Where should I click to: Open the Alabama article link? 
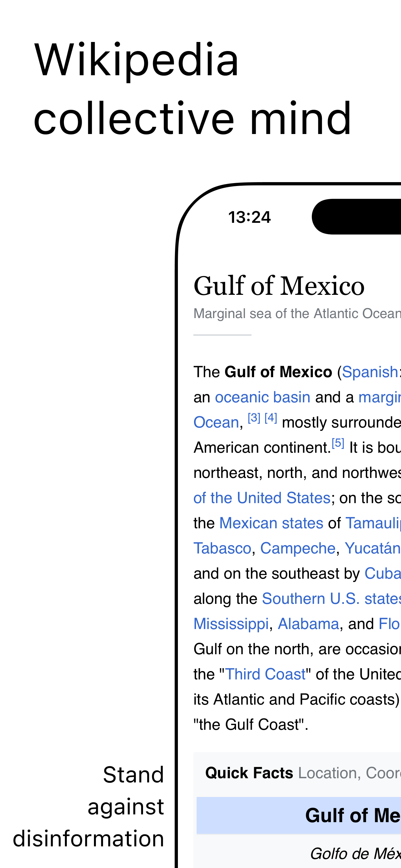tap(308, 624)
